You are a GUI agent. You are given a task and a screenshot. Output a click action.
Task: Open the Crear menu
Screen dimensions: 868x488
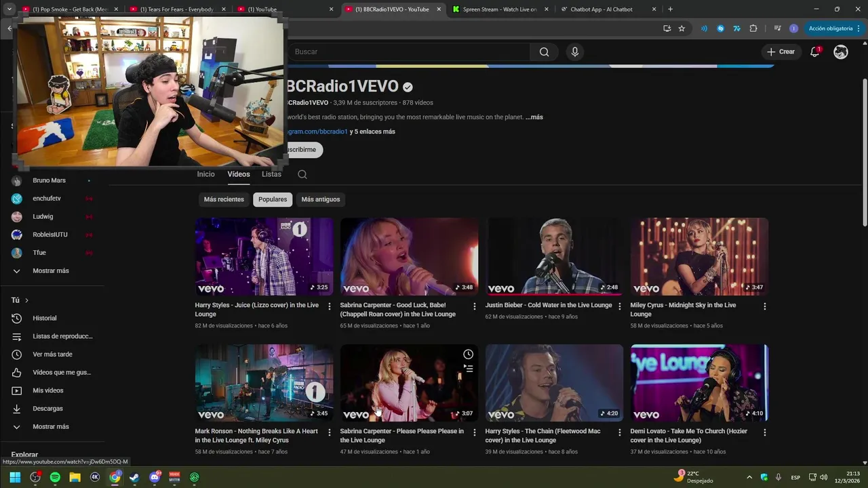781,52
